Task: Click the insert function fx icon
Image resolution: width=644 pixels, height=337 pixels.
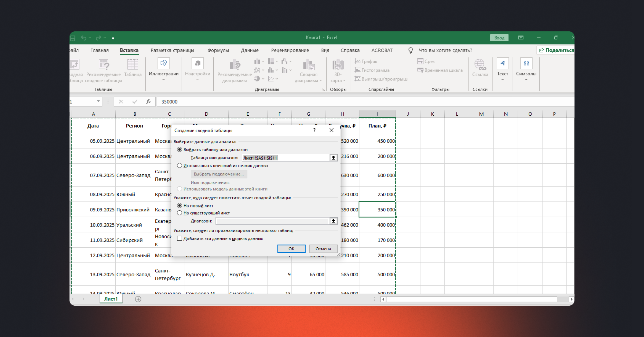Action: click(148, 102)
